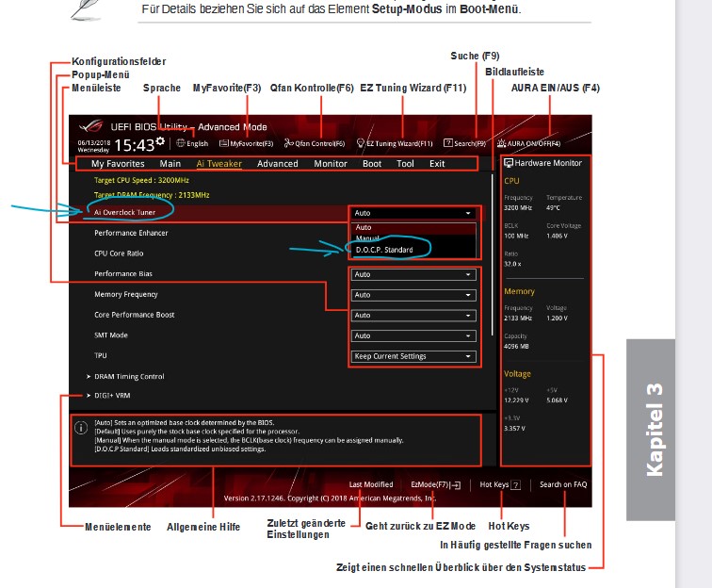The width and height of the screenshot is (712, 588).
Task: Choose Manual in the popup list
Action: pyautogui.click(x=413, y=238)
